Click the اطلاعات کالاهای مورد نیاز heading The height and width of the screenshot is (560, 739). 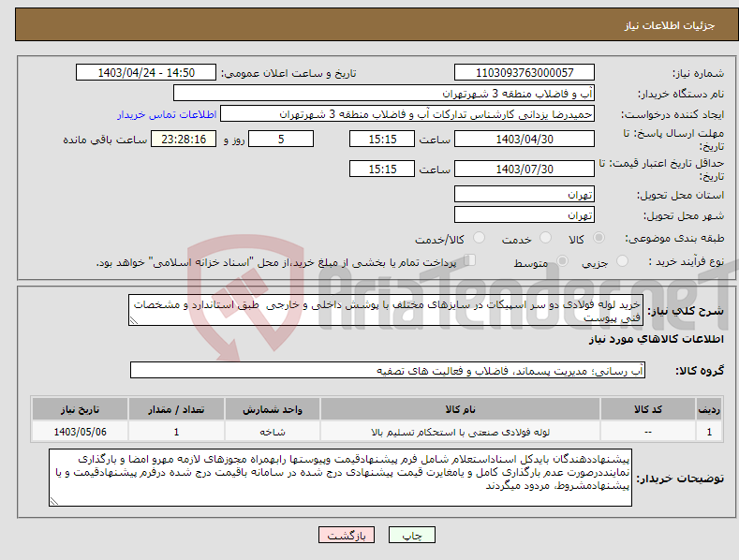coord(656,339)
